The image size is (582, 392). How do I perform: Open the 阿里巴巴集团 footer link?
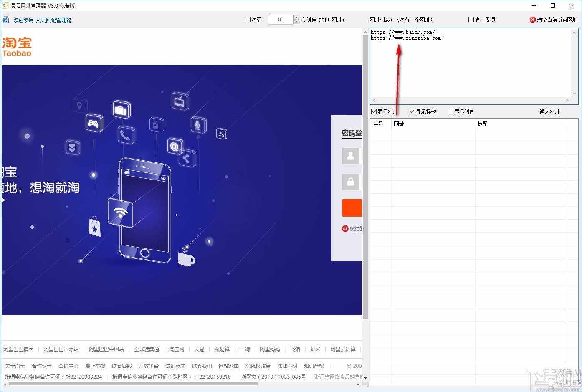click(x=18, y=349)
